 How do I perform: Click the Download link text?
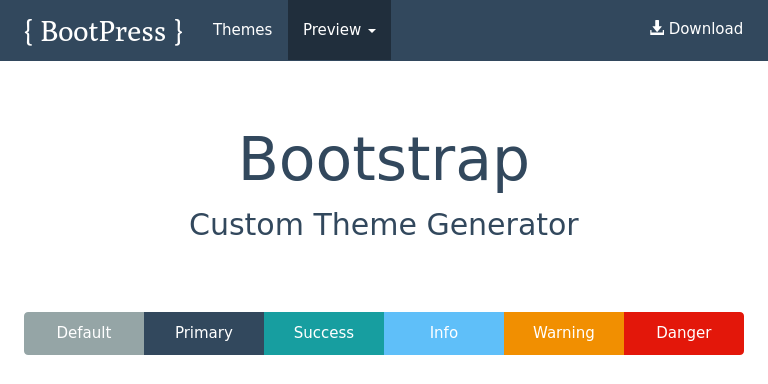[705, 29]
